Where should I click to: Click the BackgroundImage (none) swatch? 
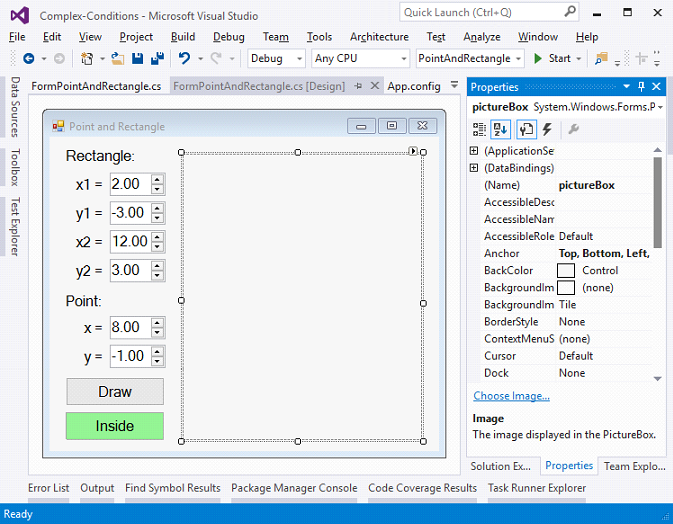click(x=566, y=288)
